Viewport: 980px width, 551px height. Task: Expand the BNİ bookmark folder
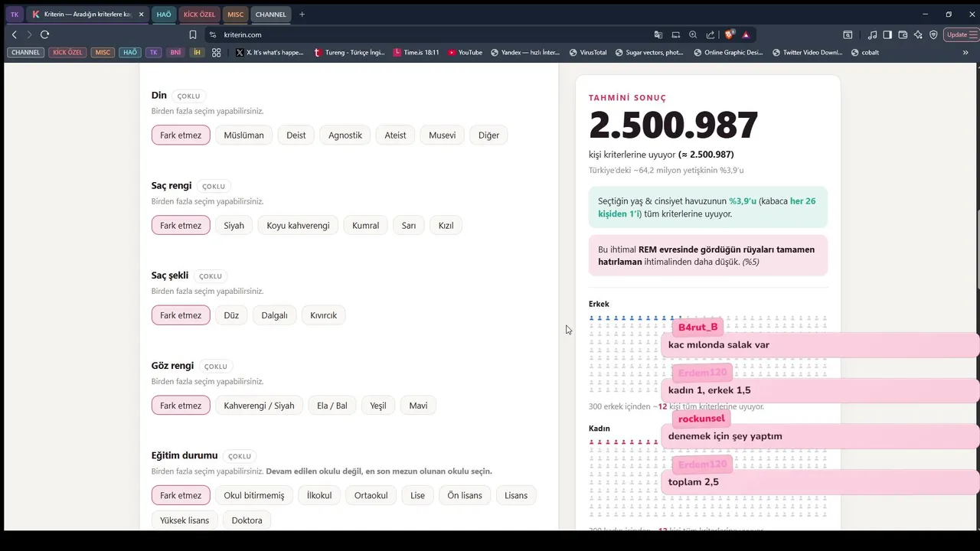(x=175, y=53)
